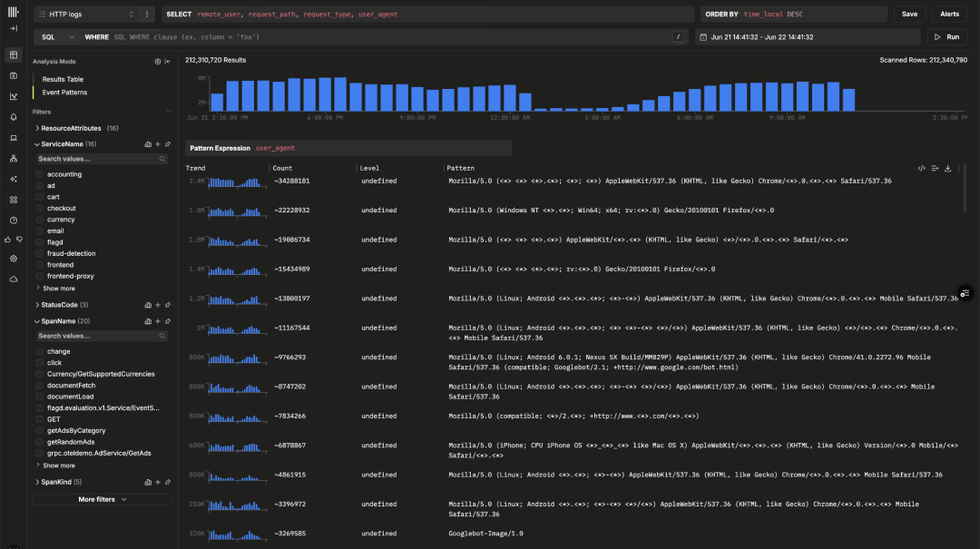Open the date range picker field
The image size is (980, 549).
coord(808,37)
